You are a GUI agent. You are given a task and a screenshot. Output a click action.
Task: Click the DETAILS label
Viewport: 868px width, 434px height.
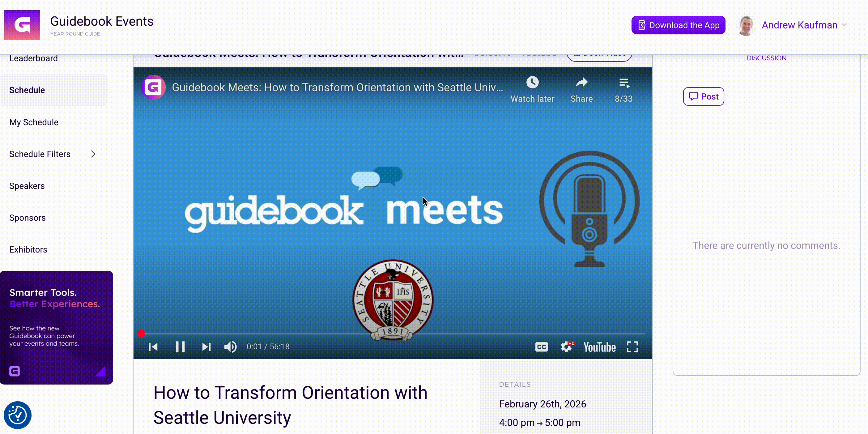tap(515, 385)
